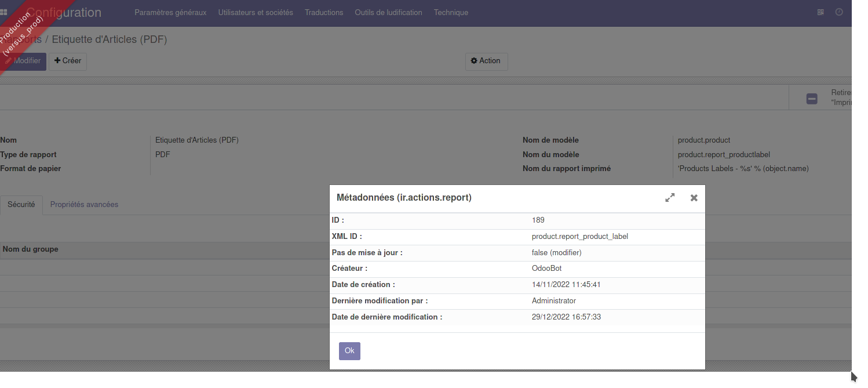Click Ok to dismiss the metadata dialog
Image resolution: width=868 pixels, height=388 pixels.
(349, 351)
